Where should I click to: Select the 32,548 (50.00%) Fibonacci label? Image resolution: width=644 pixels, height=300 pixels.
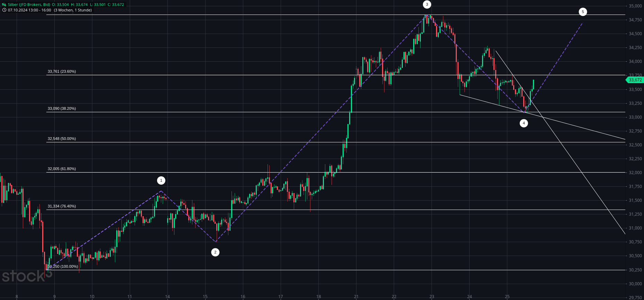(62, 139)
